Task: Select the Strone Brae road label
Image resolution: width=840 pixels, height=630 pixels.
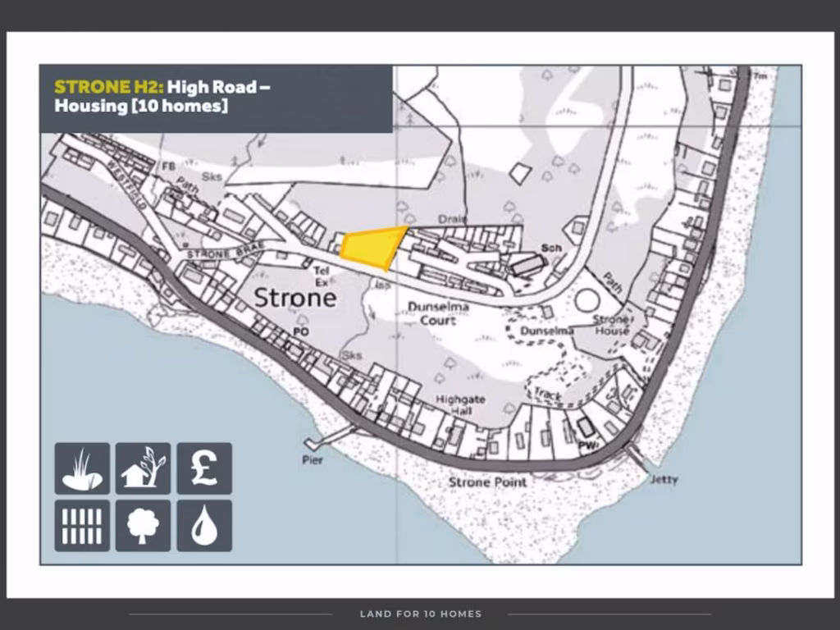Action: [217, 253]
